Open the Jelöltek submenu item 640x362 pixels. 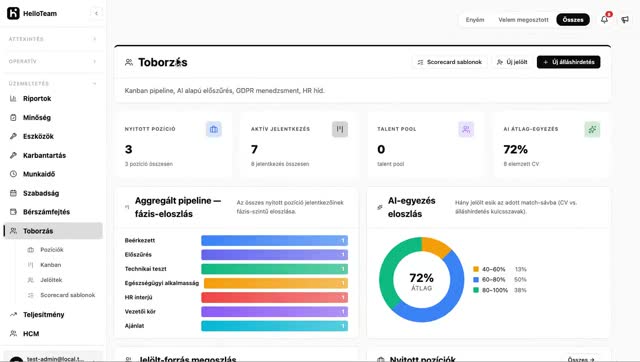(61, 280)
